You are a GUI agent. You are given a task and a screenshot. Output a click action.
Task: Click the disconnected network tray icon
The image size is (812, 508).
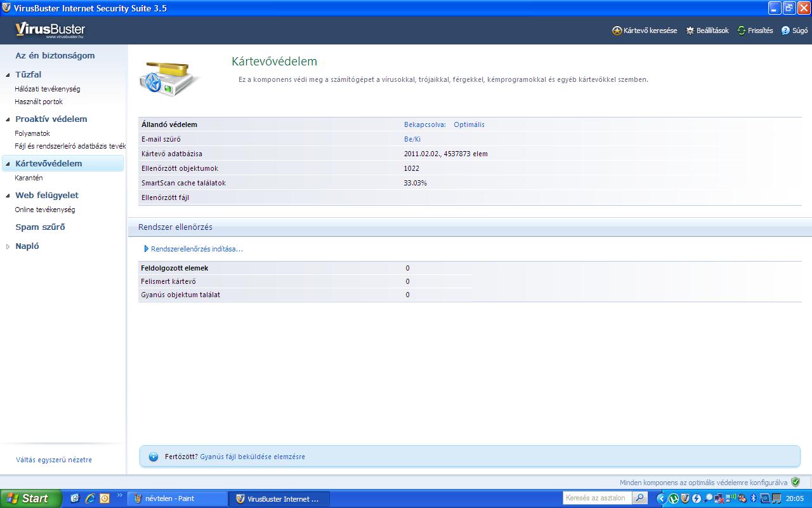click(x=719, y=498)
